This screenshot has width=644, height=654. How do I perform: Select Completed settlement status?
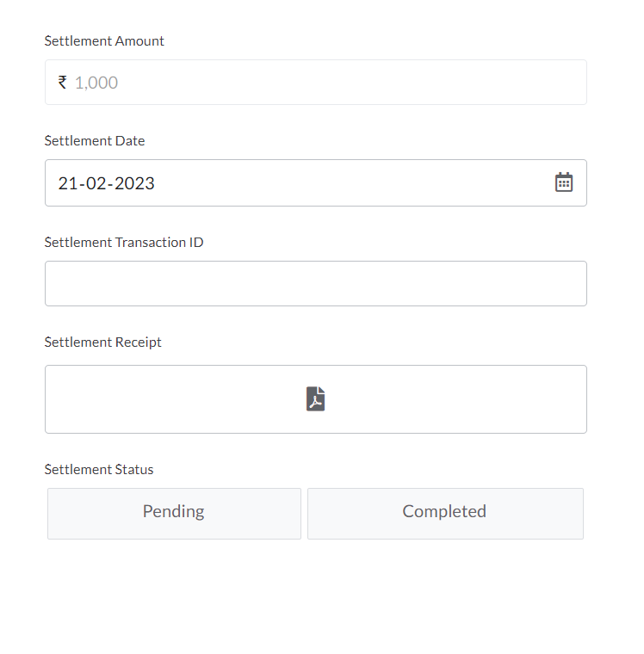[445, 514]
